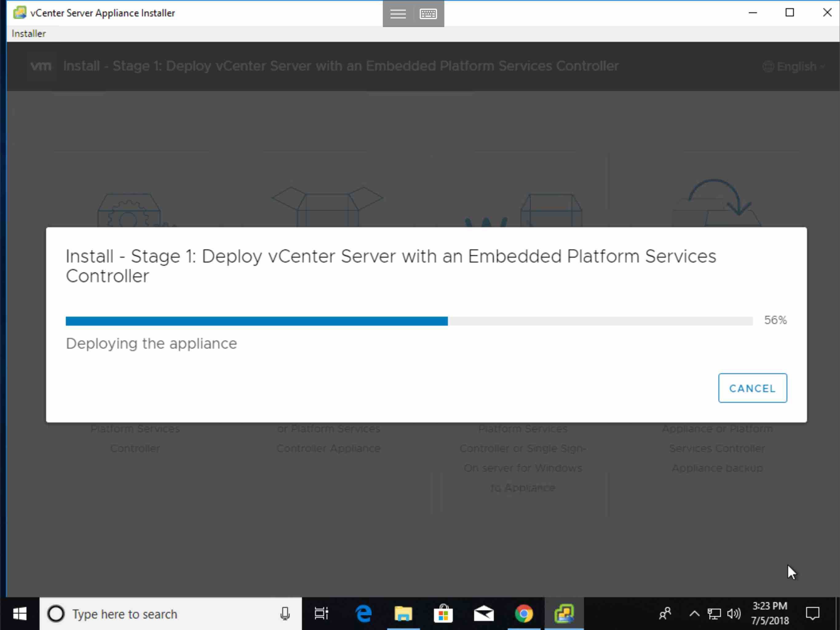Open Mail app from taskbar
The width and height of the screenshot is (840, 630).
click(484, 614)
